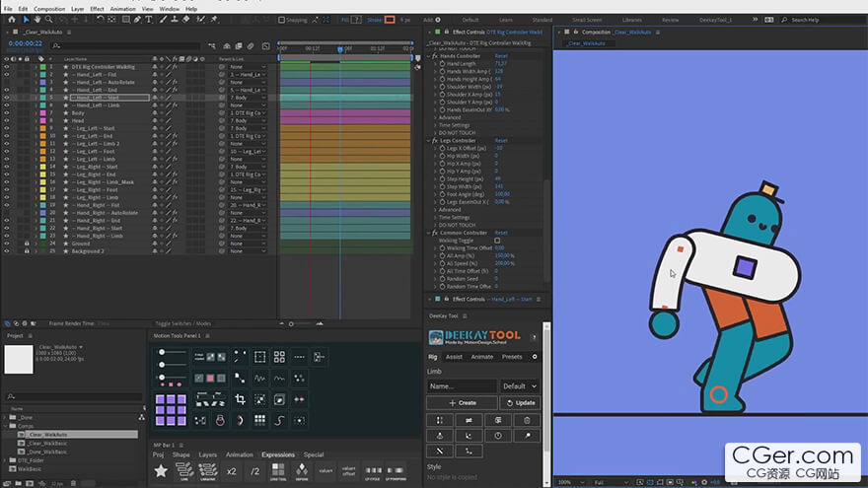Image resolution: width=868 pixels, height=488 pixels.
Task: Click the Fill color swatch
Action: point(356,20)
